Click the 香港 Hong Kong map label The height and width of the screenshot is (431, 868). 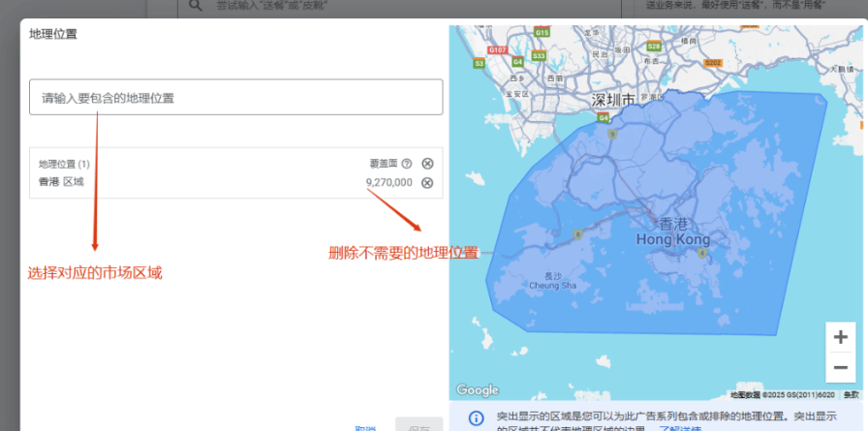[672, 231]
